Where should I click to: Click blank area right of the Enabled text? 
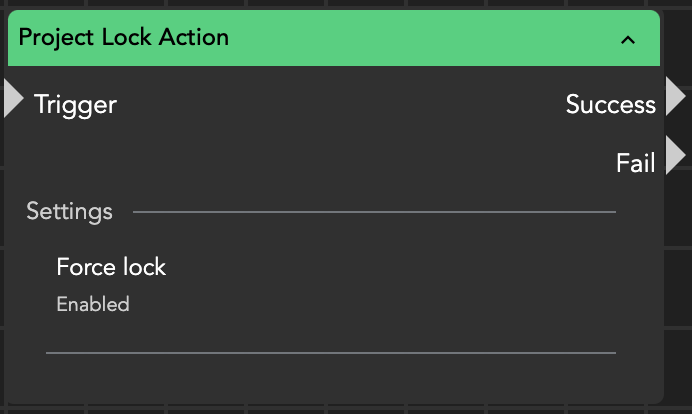pyautogui.click(x=400, y=304)
